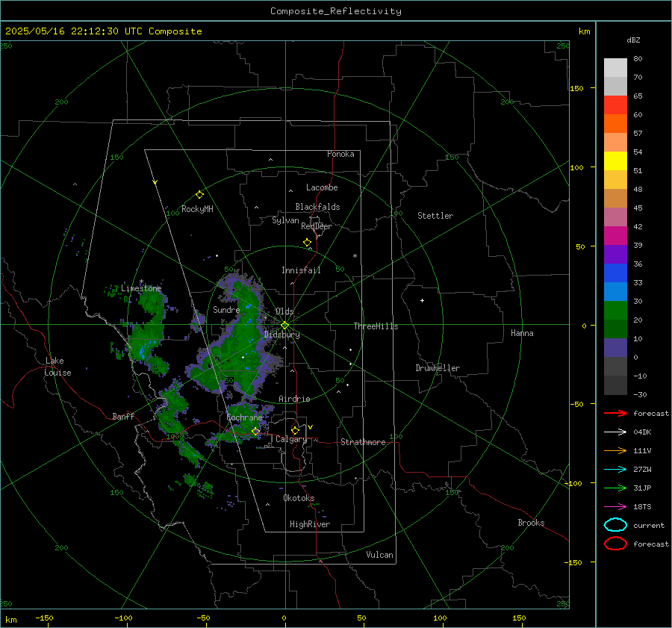Click the 80 value on the dBZ scale
This screenshot has width=672, height=628.
click(x=638, y=58)
